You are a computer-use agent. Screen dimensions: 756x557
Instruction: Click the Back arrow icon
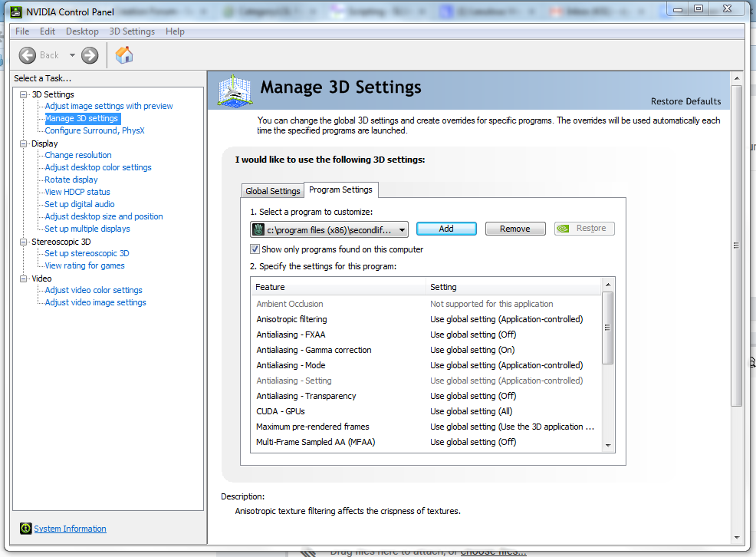click(28, 55)
